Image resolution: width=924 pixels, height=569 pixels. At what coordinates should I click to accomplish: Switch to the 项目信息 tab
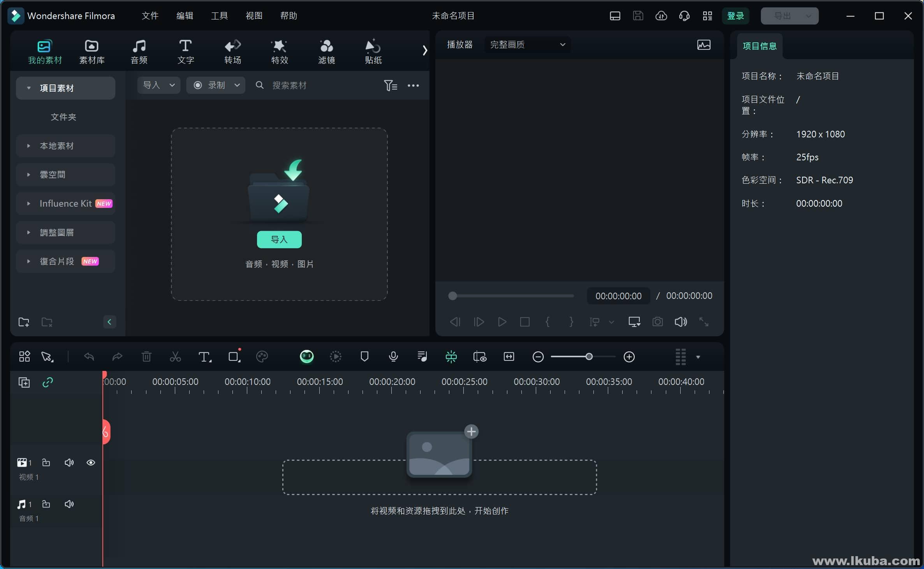759,46
